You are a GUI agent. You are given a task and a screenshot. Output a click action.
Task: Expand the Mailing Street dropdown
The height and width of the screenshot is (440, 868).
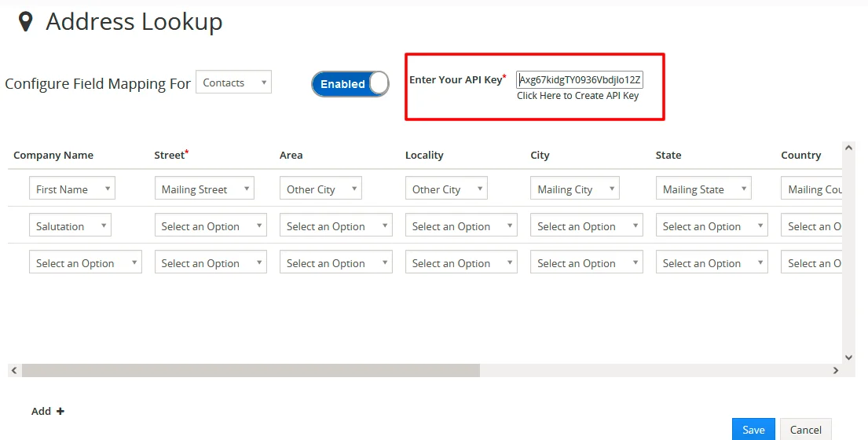tap(204, 189)
